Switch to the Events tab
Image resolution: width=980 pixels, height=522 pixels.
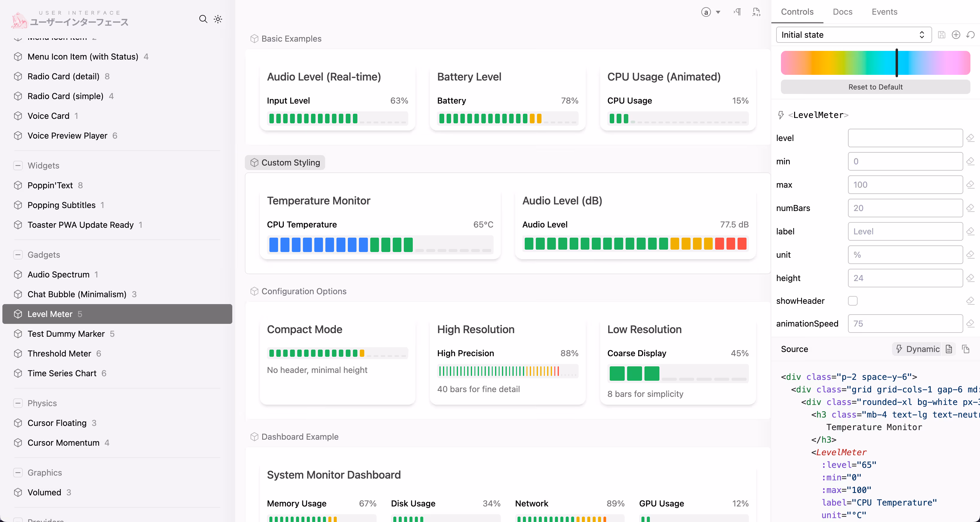coord(884,12)
